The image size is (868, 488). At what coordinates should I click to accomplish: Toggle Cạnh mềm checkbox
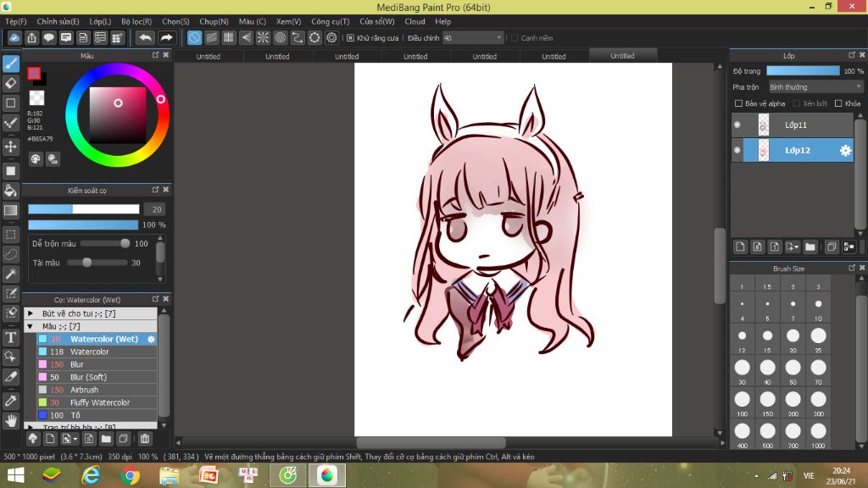(x=515, y=37)
